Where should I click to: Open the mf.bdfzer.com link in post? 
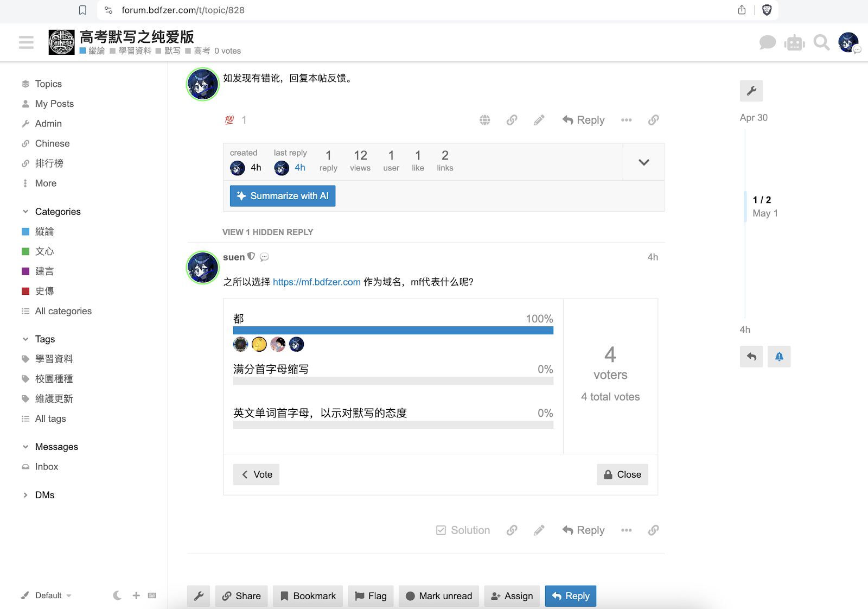point(316,282)
